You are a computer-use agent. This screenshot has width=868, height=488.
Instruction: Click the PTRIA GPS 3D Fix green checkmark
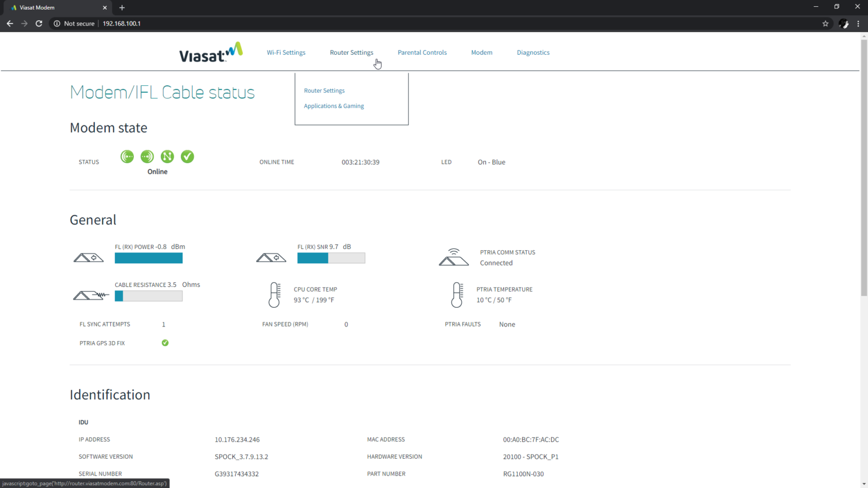(x=164, y=342)
